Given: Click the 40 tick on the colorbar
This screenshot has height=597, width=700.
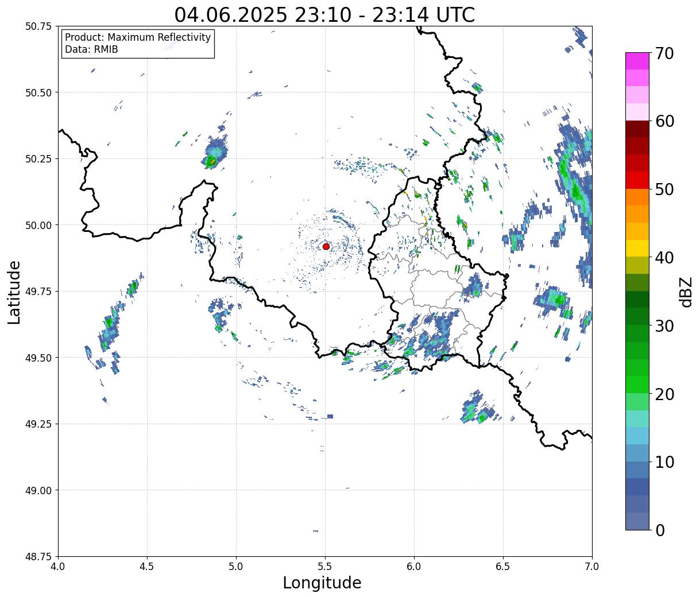Looking at the screenshot, I should tap(664, 257).
